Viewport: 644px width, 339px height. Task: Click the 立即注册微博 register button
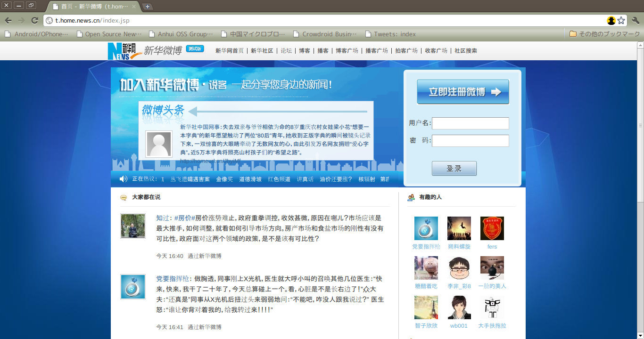(x=463, y=92)
